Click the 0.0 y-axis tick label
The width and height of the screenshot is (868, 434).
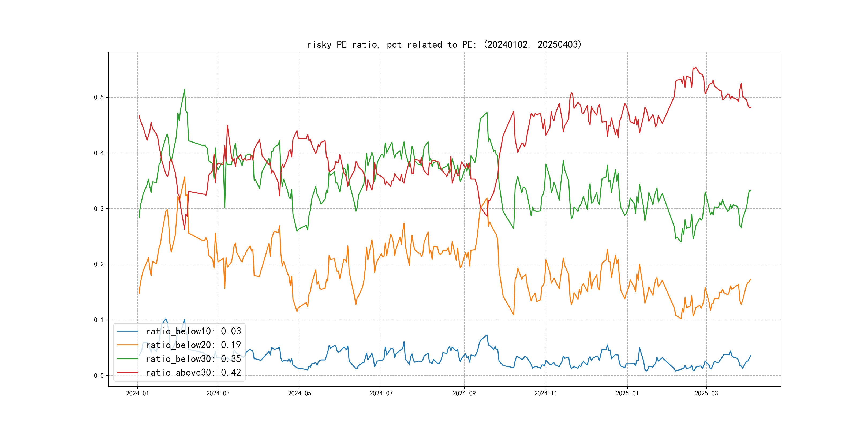coord(99,376)
